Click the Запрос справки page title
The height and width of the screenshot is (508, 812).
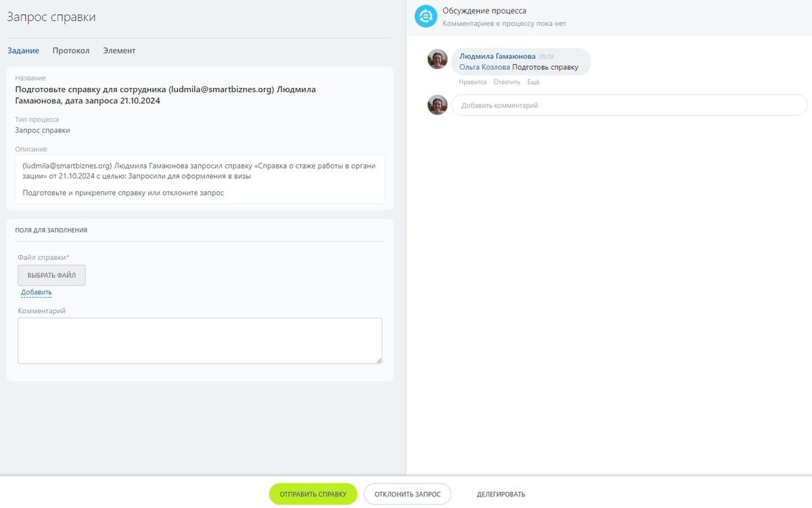(51, 18)
